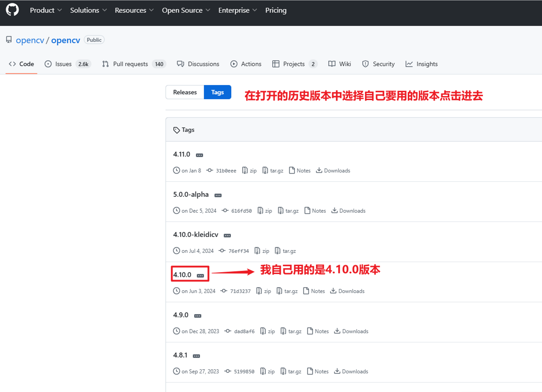Expand the Enterprise menu
The image size is (542, 392).
(x=238, y=10)
